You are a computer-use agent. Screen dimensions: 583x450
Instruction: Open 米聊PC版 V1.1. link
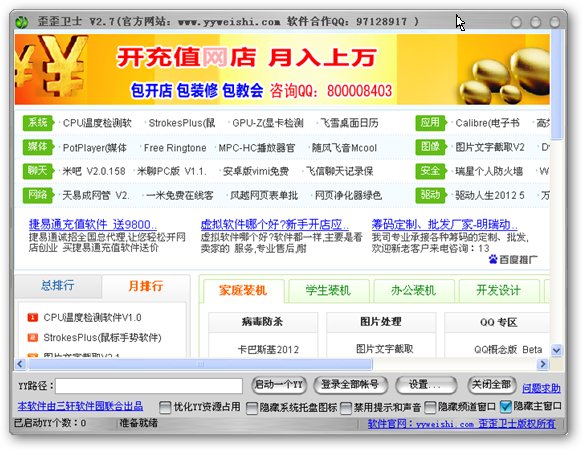(171, 171)
